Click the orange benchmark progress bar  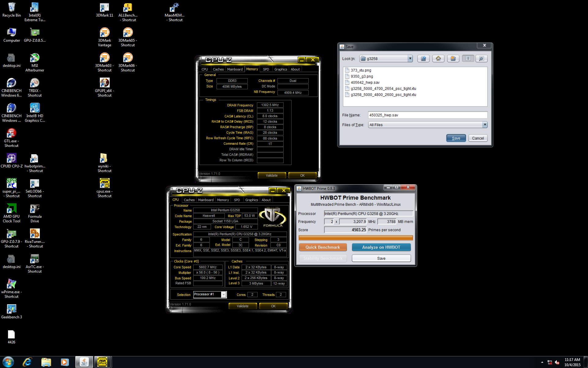pyautogui.click(x=356, y=238)
